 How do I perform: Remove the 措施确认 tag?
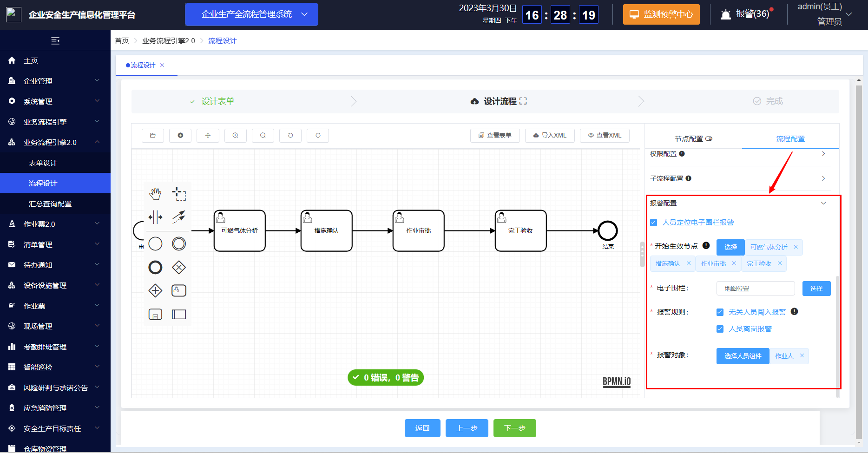coord(689,263)
